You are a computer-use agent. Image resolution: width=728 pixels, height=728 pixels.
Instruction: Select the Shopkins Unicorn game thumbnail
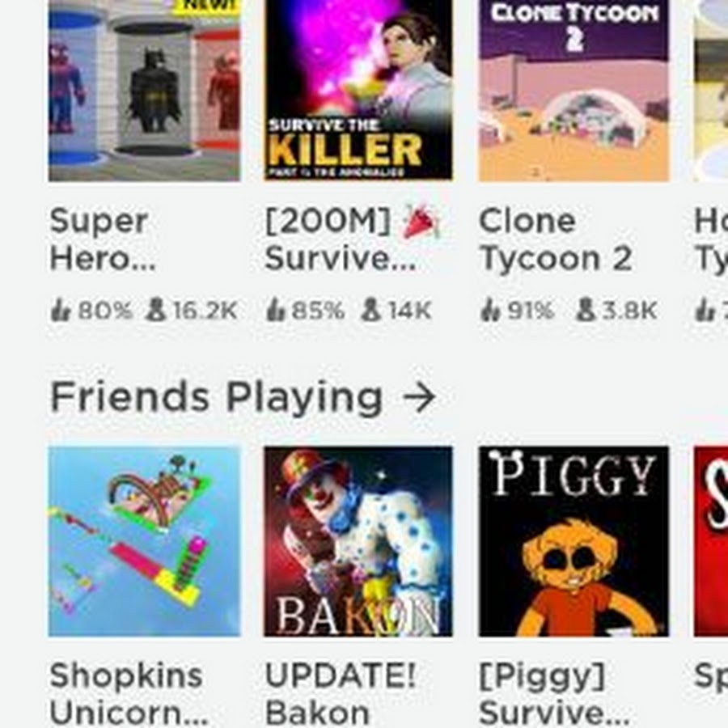(x=145, y=541)
